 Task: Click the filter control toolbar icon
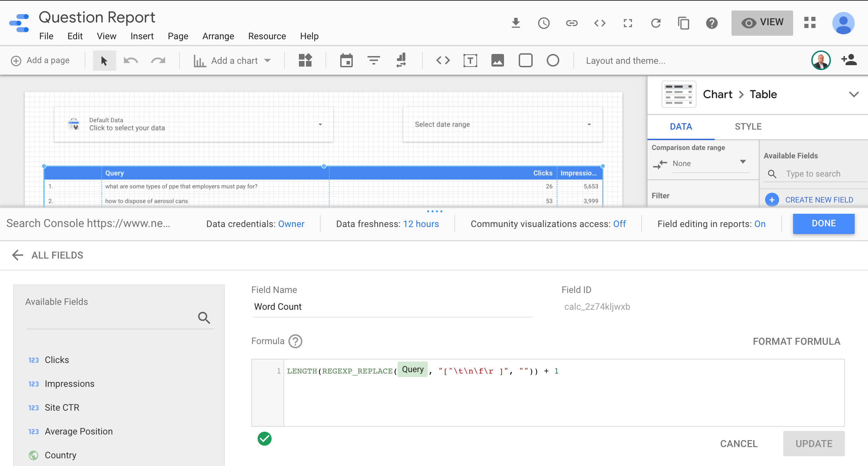point(373,61)
